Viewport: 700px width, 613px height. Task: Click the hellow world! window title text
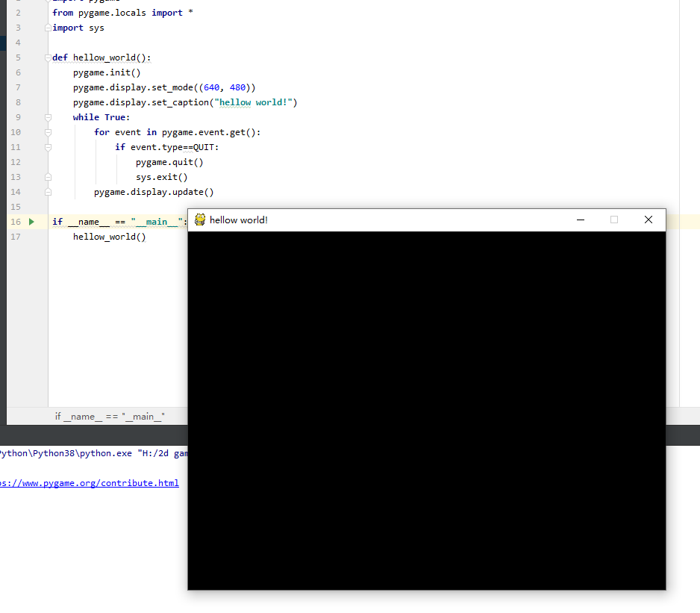(x=239, y=220)
